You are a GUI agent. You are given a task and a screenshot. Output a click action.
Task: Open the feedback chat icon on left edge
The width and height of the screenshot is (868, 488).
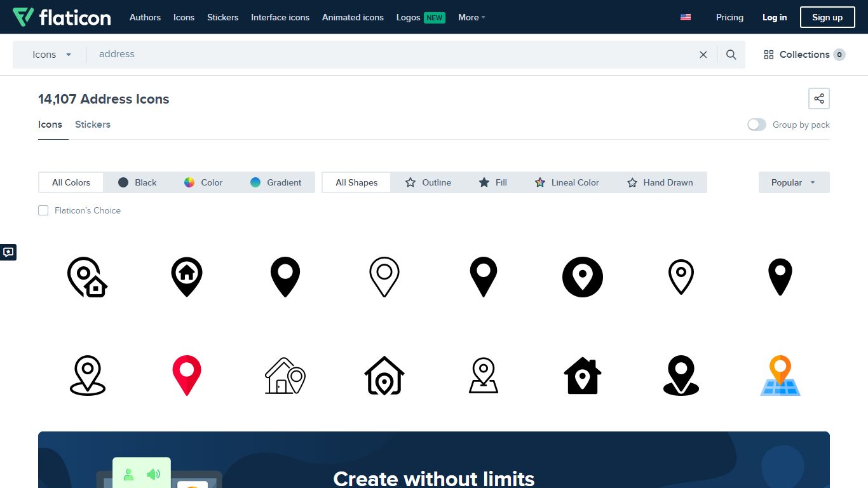8,252
